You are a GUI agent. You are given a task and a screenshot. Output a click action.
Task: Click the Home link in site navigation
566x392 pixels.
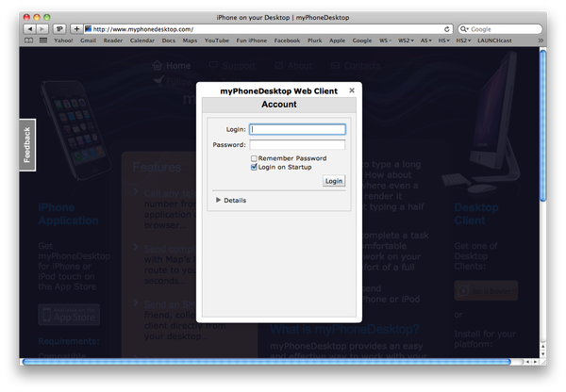pos(178,66)
